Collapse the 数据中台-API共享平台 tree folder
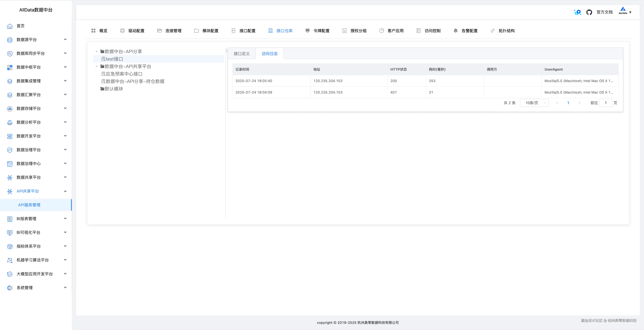The height and width of the screenshot is (330, 644). point(96,66)
